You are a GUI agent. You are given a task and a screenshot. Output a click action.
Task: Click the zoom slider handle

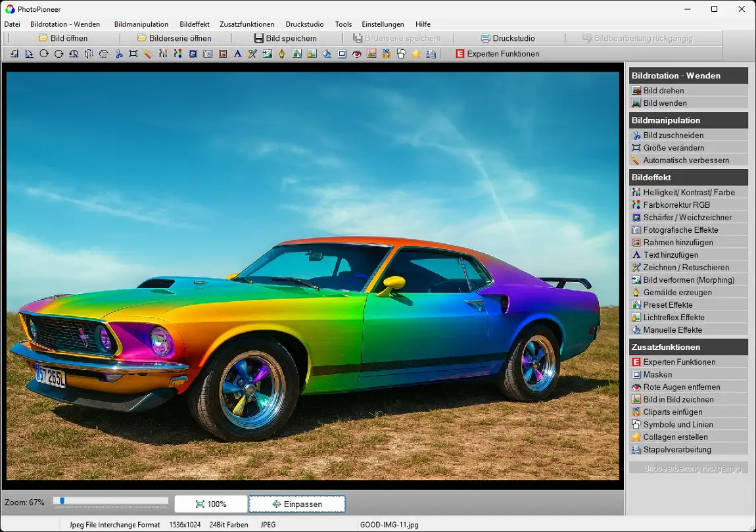62,501
